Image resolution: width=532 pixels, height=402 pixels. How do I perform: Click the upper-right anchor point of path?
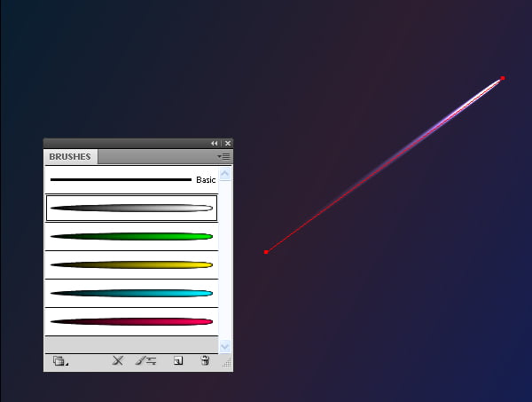tap(503, 78)
